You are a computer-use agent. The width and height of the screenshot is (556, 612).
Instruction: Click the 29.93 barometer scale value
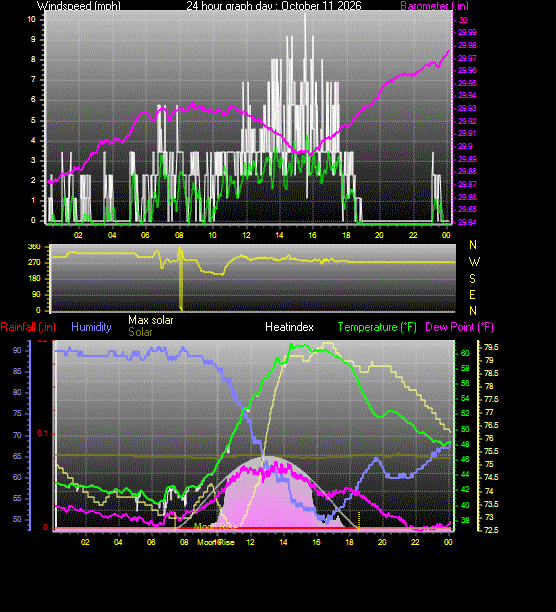click(x=467, y=109)
